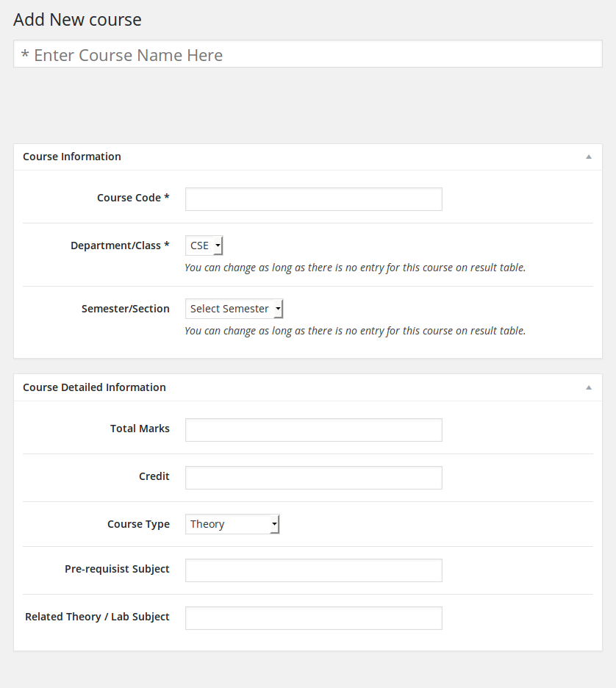616x688 pixels.
Task: Click the Total Marks label
Action: pos(140,429)
